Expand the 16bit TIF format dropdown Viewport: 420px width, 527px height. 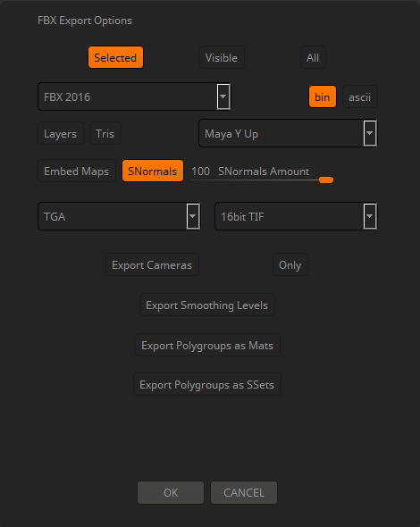pos(296,216)
